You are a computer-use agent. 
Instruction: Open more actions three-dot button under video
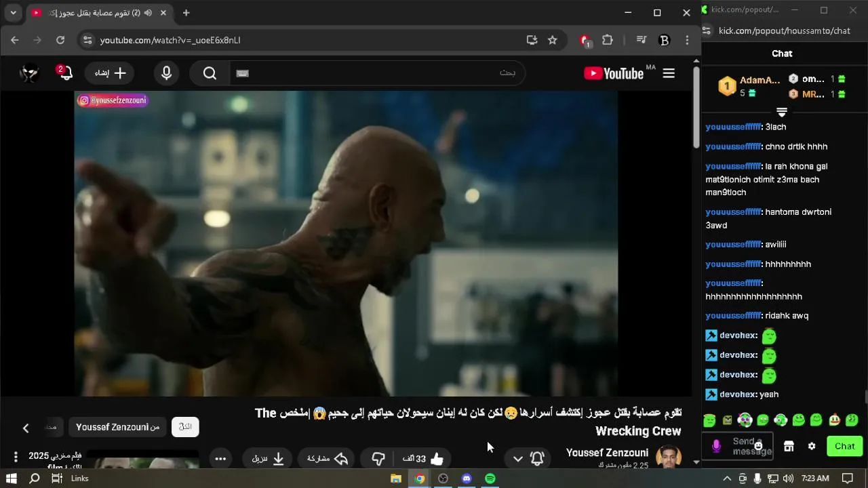220,459
